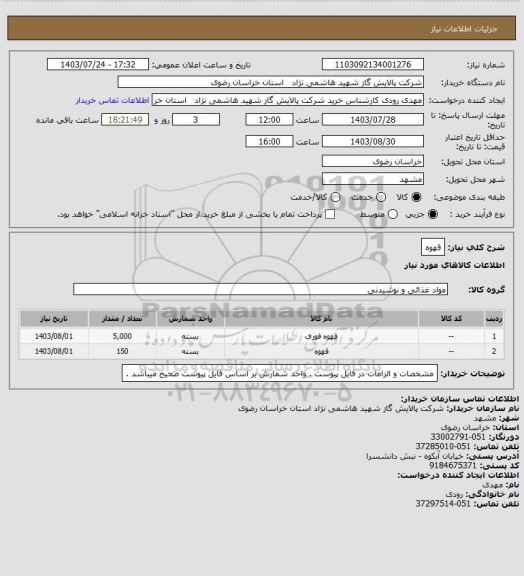
Task: Click the قهوه فوری item name cell
Action: coord(322,336)
